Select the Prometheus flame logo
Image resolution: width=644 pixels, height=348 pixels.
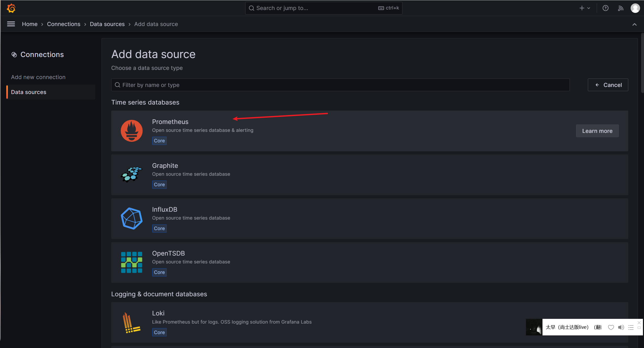pyautogui.click(x=131, y=131)
